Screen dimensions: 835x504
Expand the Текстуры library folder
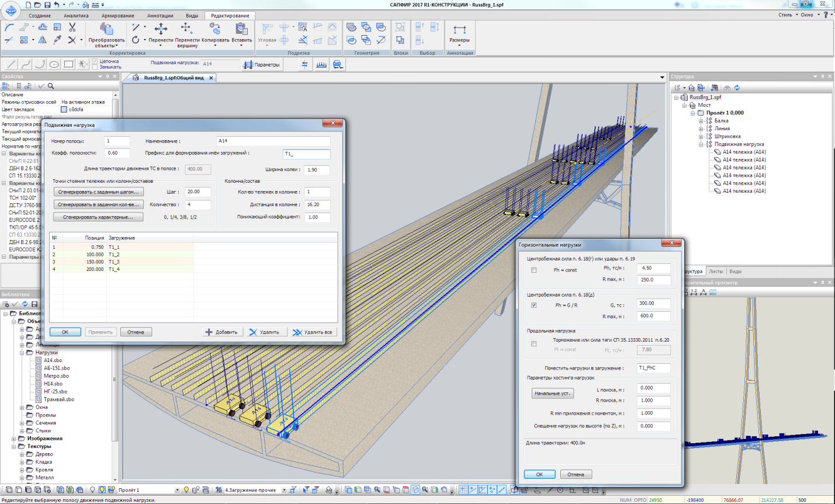click(x=14, y=446)
